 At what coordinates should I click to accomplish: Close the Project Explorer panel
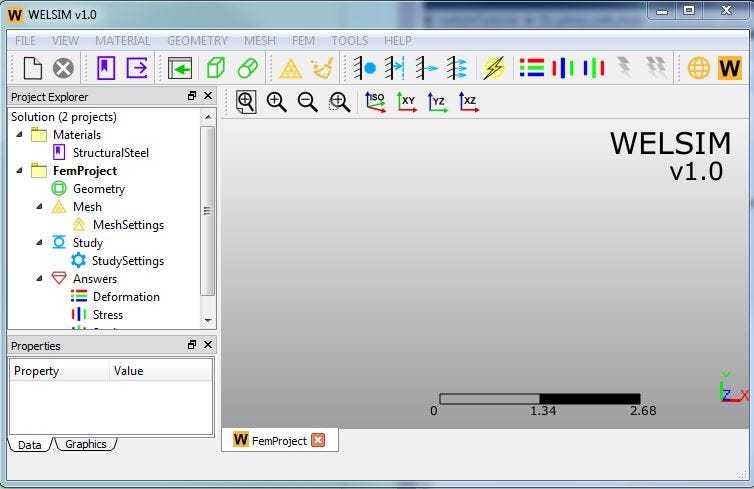pyautogui.click(x=208, y=96)
